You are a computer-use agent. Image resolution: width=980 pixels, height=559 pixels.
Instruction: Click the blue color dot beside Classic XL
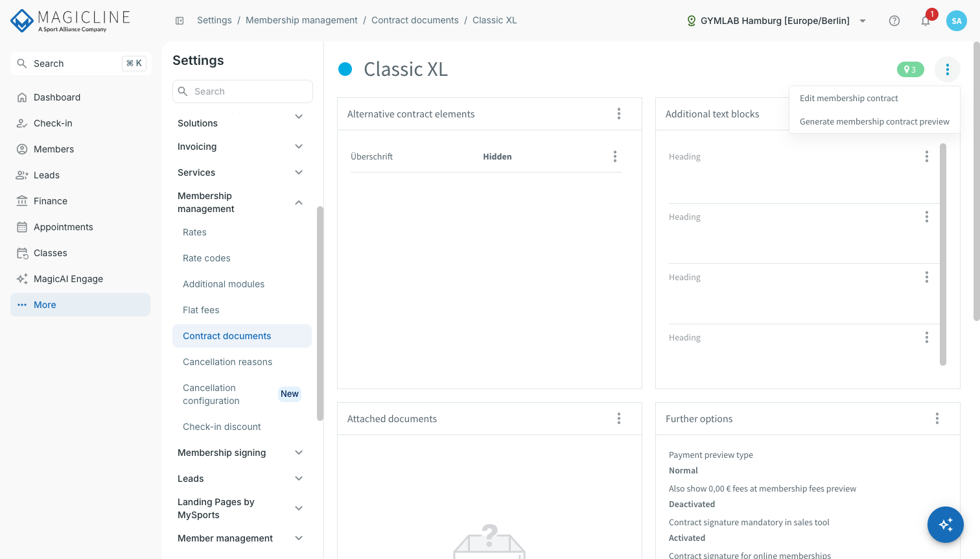pyautogui.click(x=345, y=69)
